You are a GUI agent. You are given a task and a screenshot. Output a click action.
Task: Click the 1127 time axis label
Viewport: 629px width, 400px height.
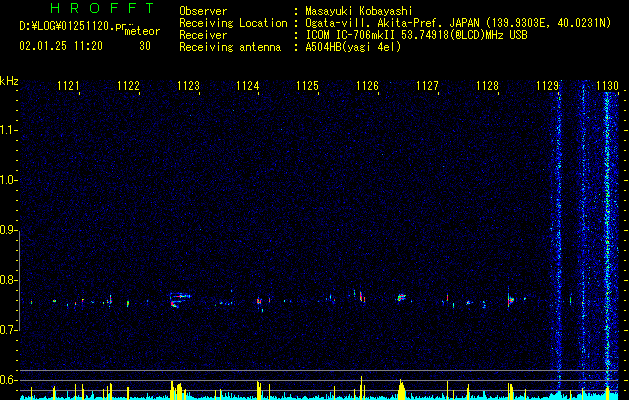427,86
